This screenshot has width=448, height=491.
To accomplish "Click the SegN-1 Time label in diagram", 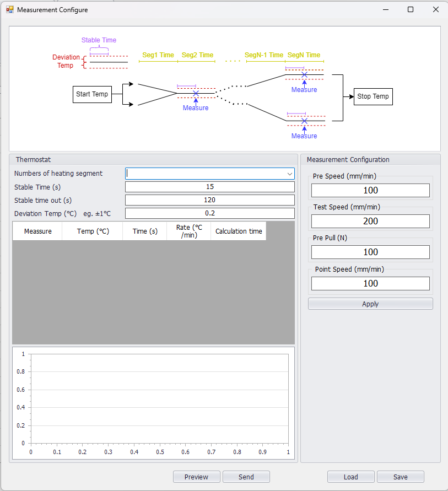I will point(264,55).
